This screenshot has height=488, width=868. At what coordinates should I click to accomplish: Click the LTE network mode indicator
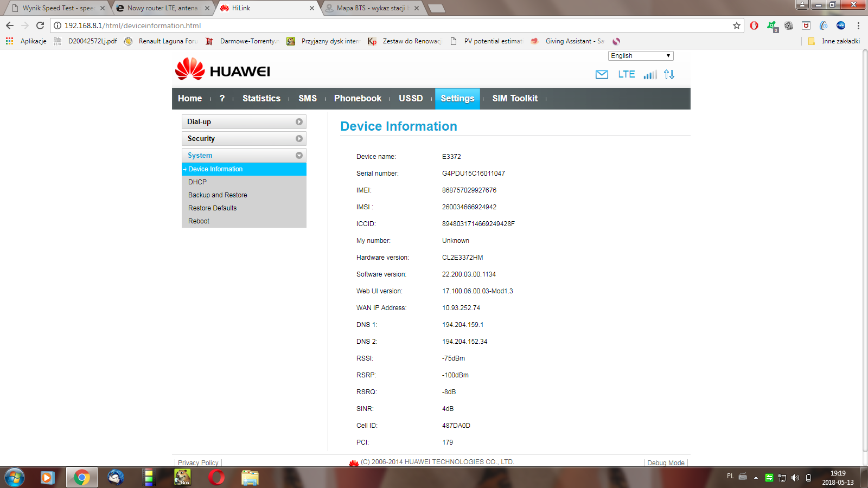coord(627,74)
